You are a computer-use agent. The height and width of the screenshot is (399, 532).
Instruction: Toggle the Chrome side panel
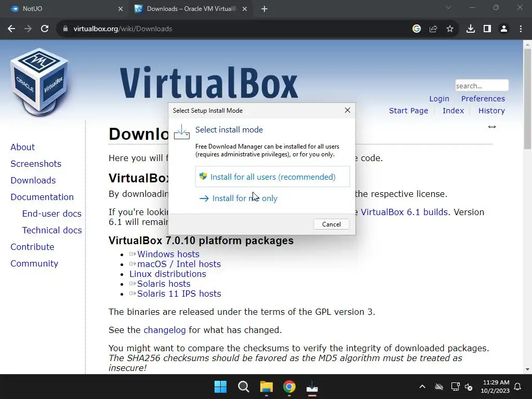click(x=487, y=29)
